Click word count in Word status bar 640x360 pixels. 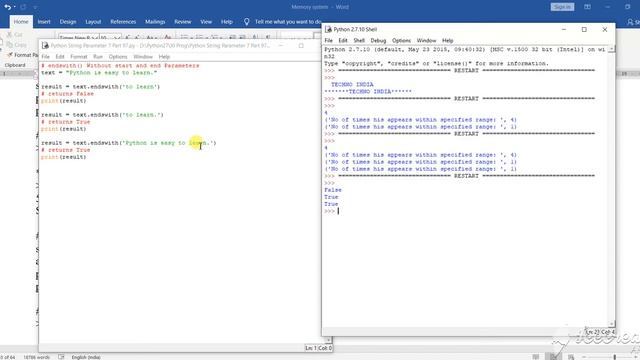(36, 357)
